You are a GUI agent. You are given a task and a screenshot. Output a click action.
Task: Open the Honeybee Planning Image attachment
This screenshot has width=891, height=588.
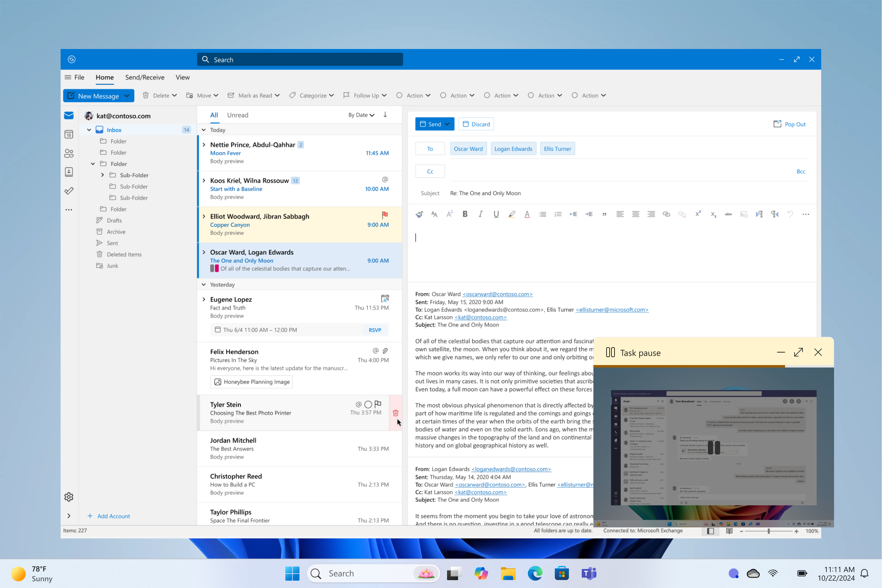click(254, 386)
